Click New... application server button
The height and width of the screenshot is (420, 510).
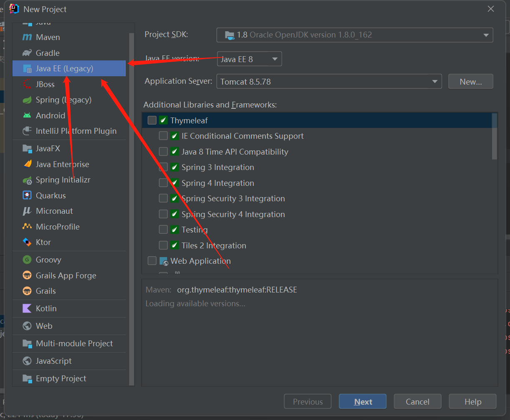coord(471,82)
